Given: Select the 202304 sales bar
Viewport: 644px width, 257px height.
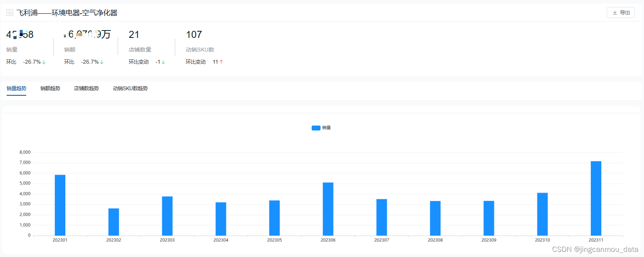Looking at the screenshot, I should (x=221, y=219).
